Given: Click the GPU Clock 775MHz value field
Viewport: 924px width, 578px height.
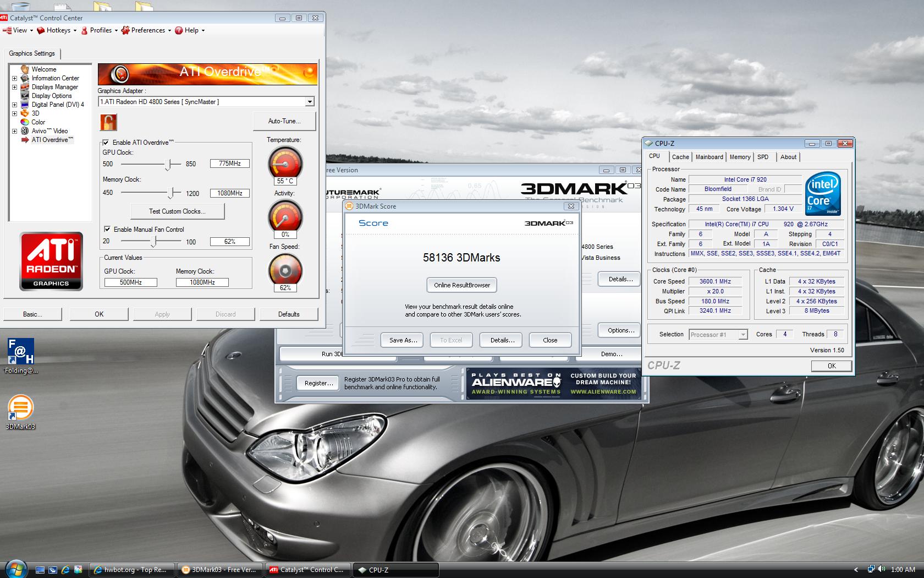Looking at the screenshot, I should (x=230, y=163).
